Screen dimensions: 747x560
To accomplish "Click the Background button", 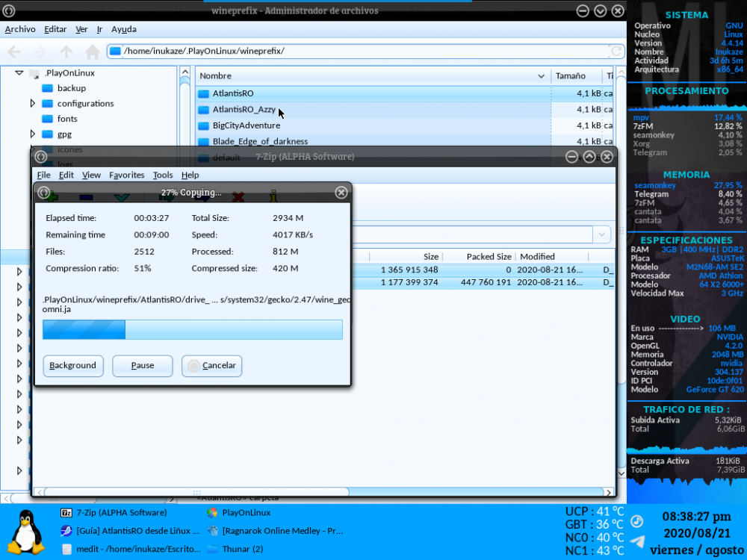I will [x=73, y=366].
